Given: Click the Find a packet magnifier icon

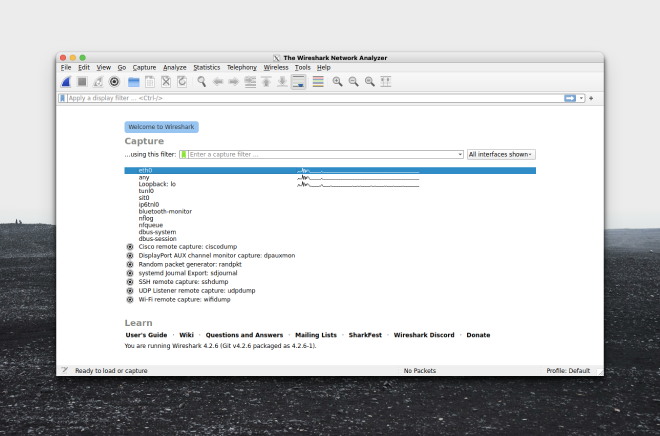Looking at the screenshot, I should (202, 82).
